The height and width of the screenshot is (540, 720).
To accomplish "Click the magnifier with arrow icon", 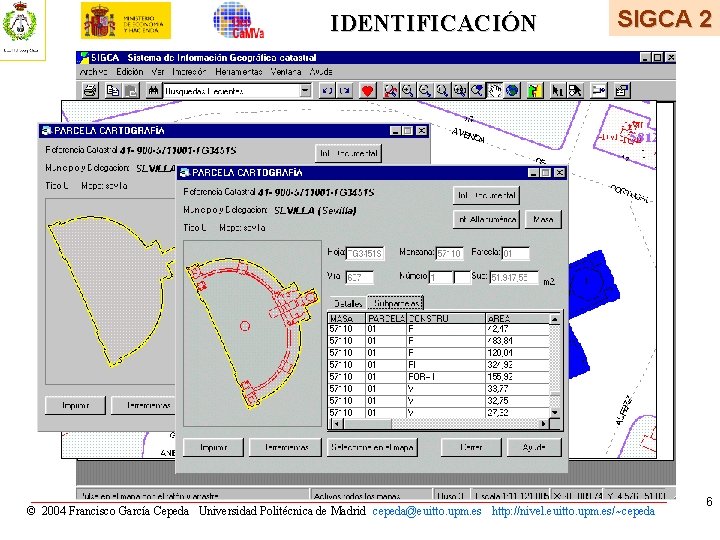I will [477, 90].
